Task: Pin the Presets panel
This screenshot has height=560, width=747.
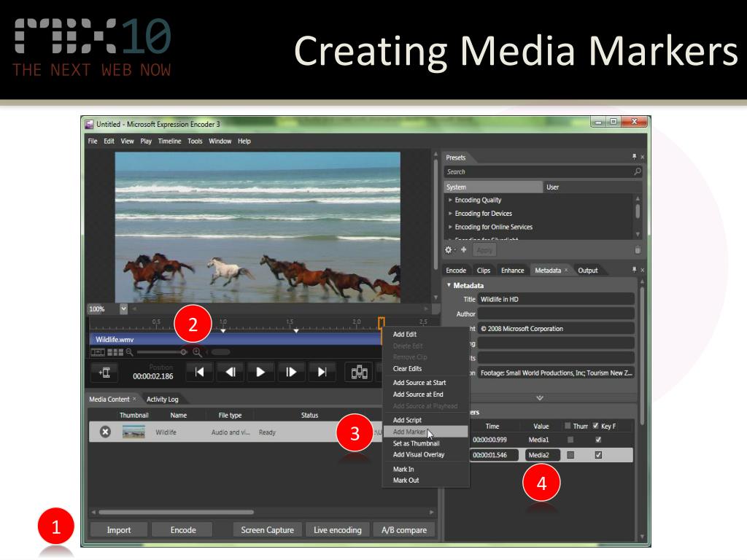Action: tap(634, 157)
